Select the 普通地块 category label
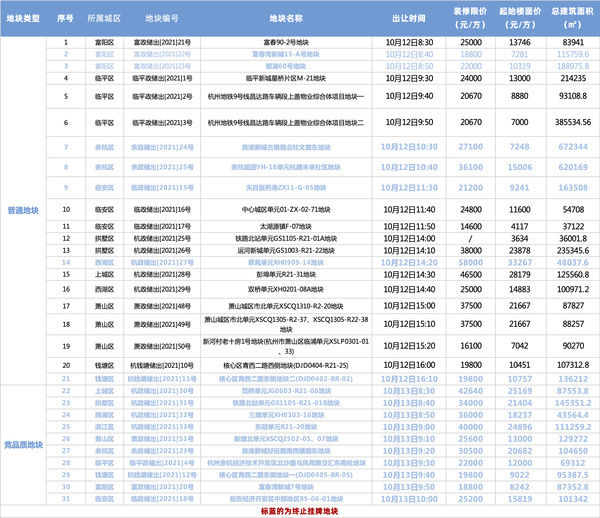Image resolution: width=600 pixels, height=518 pixels. [x=23, y=210]
